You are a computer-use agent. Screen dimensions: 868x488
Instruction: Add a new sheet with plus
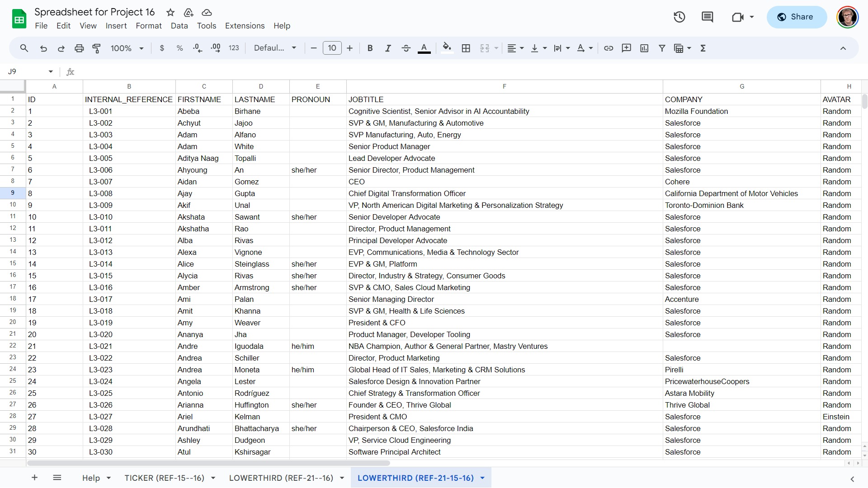click(34, 478)
